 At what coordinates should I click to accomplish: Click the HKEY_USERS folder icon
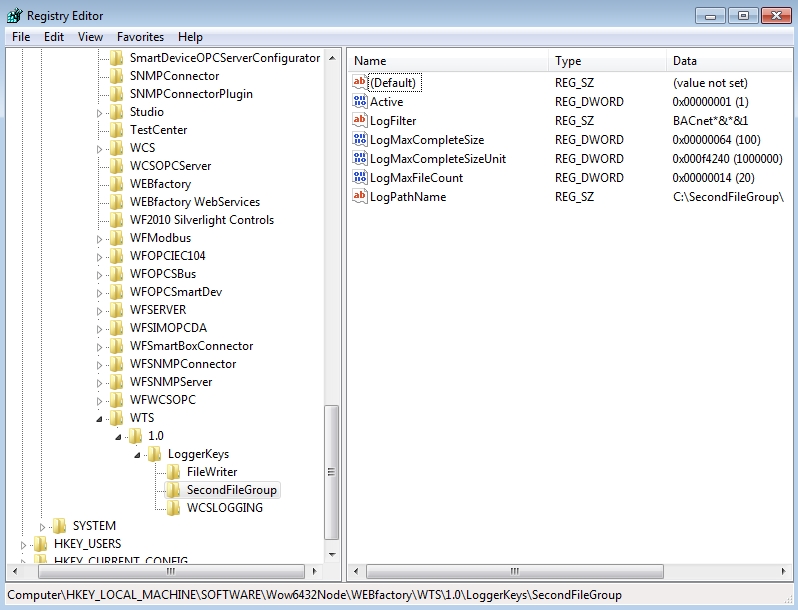coord(40,544)
